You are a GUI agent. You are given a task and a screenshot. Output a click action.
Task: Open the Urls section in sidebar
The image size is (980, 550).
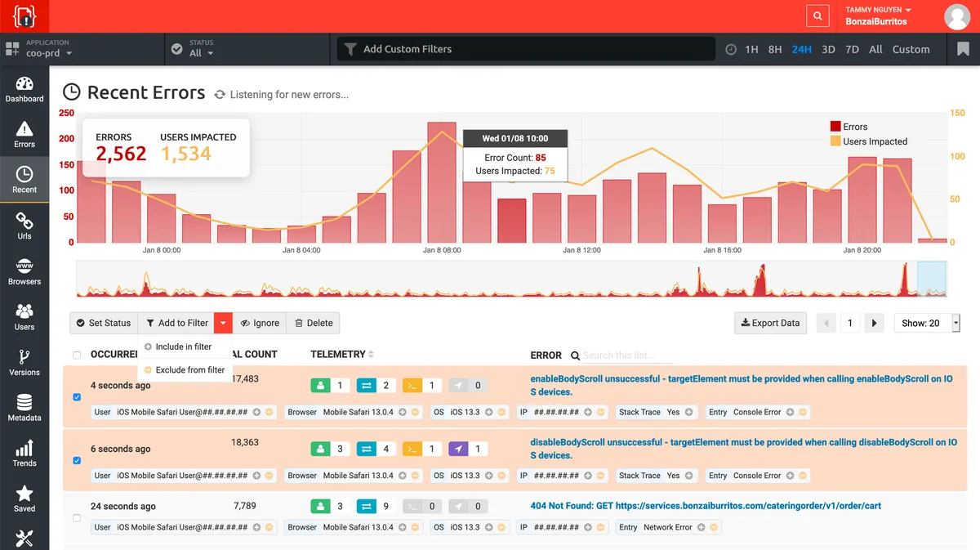[x=24, y=226]
